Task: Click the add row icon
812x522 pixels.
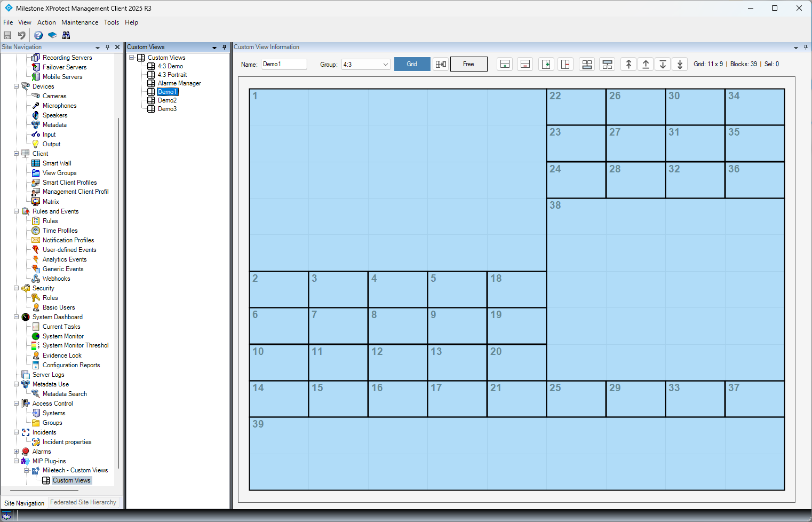Action: 505,64
